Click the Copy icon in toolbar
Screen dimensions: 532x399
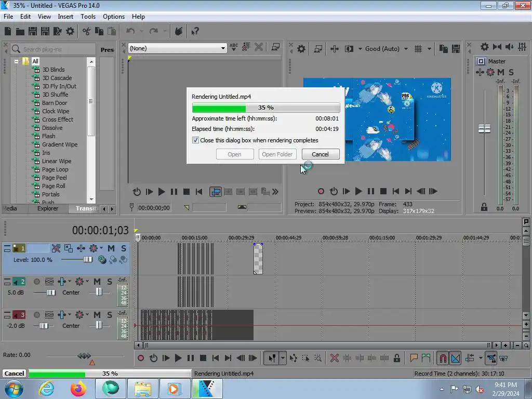point(99,31)
